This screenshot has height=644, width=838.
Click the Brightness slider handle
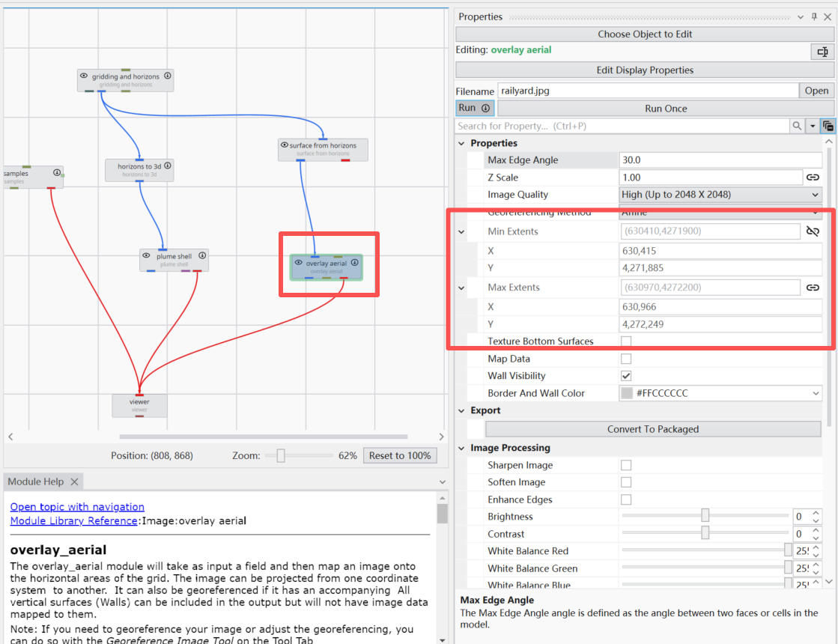(705, 517)
